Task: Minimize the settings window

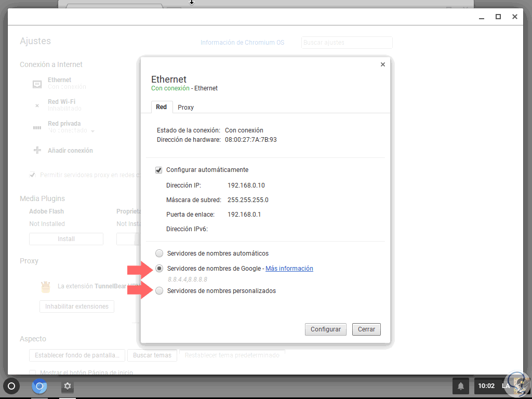Action: pos(482,17)
